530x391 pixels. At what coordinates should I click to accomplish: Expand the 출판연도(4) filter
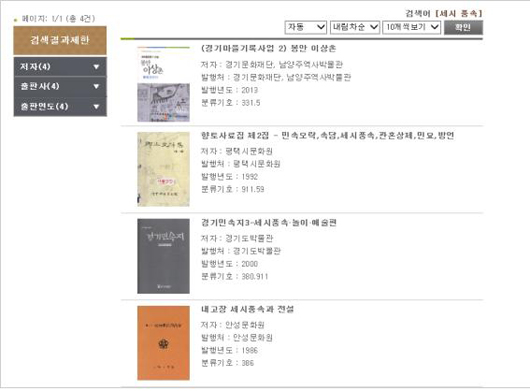pyautogui.click(x=60, y=106)
